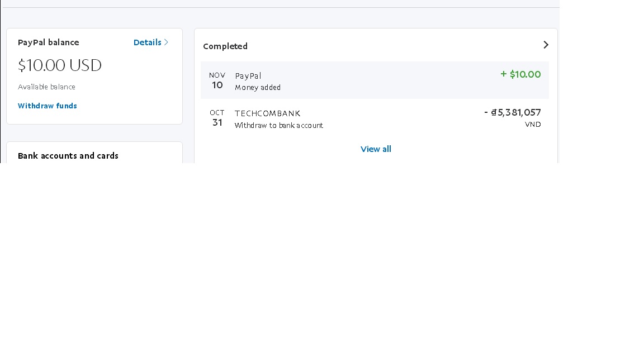Click the Completed section heading
This screenshot has width=644, height=362.
[x=225, y=46]
